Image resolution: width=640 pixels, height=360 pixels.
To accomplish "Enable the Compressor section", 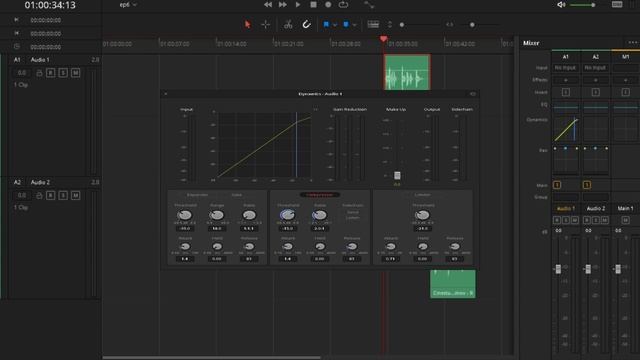I will point(320,195).
